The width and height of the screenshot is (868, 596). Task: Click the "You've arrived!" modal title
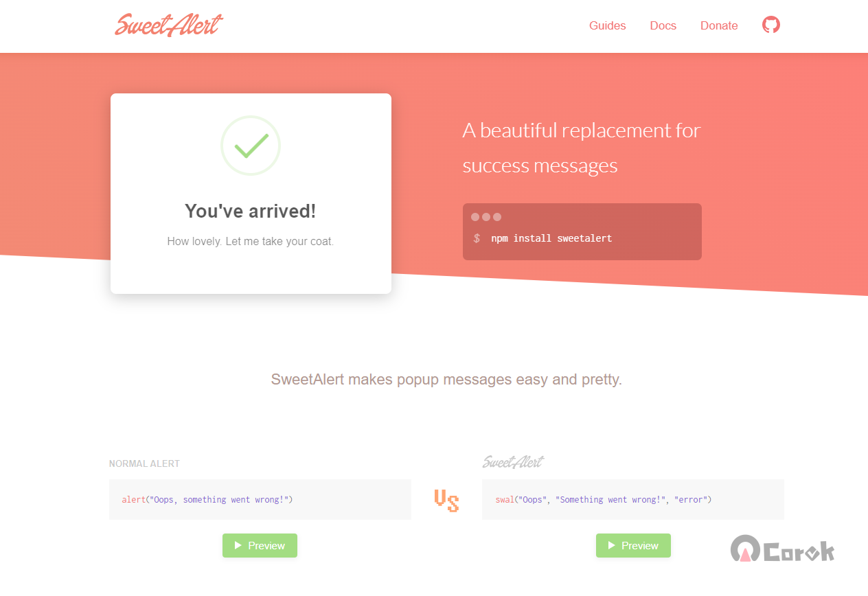251,211
